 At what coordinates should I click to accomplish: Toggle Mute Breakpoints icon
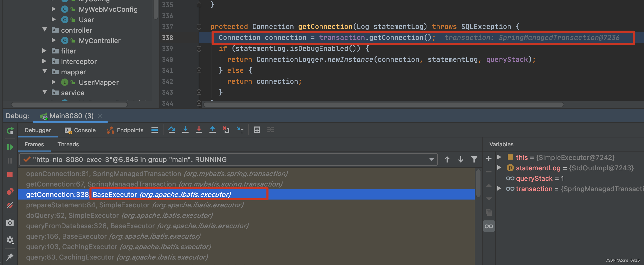(10, 205)
